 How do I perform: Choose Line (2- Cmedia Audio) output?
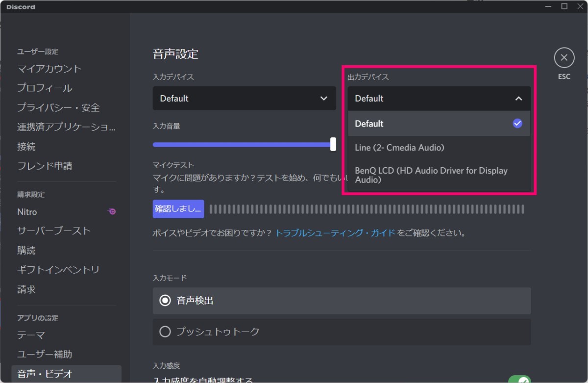439,148
